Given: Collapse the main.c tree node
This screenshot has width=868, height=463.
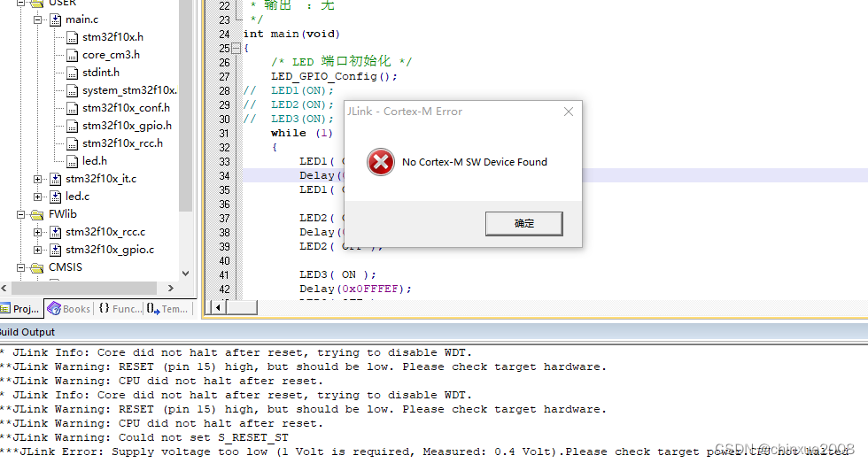Looking at the screenshot, I should (37, 19).
